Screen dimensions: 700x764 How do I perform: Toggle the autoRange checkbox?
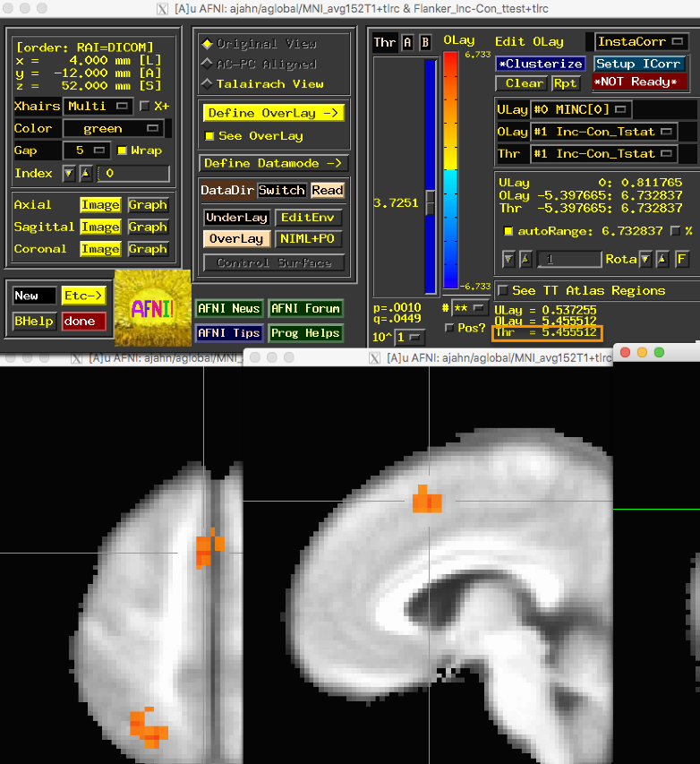pos(508,231)
